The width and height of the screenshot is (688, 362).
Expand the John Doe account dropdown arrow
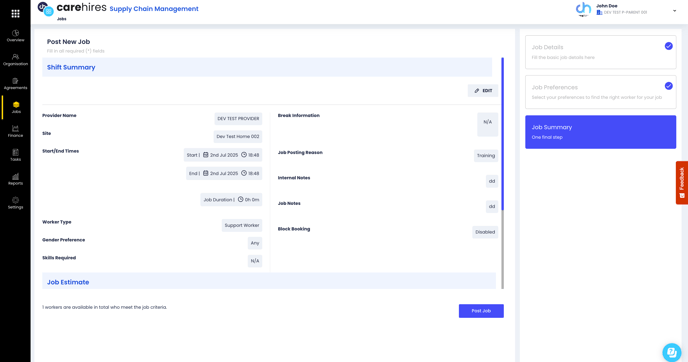coord(674,11)
